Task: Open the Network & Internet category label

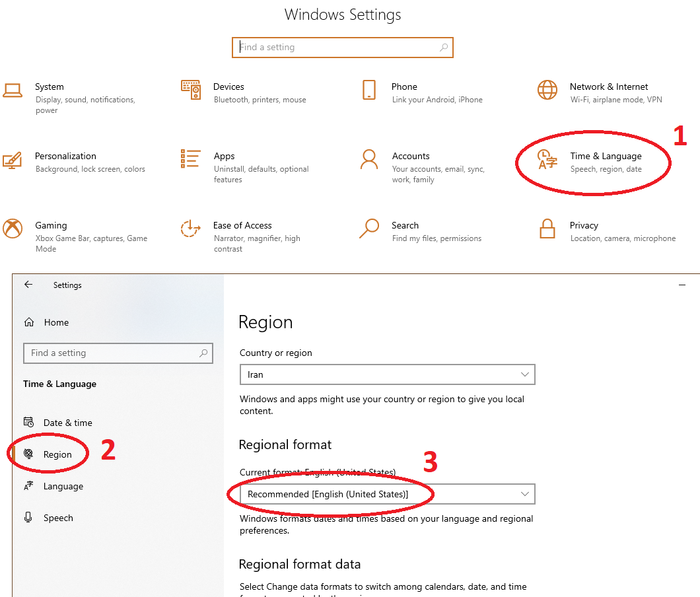Action: [x=609, y=87]
